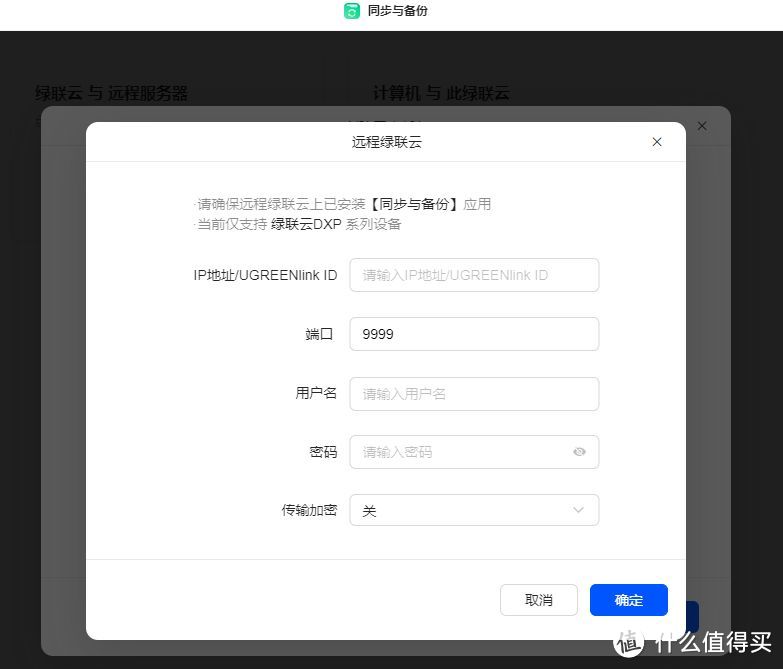
Task: Click the 计算机 与 此绿联云 heading behind dialog
Action: coord(441,93)
